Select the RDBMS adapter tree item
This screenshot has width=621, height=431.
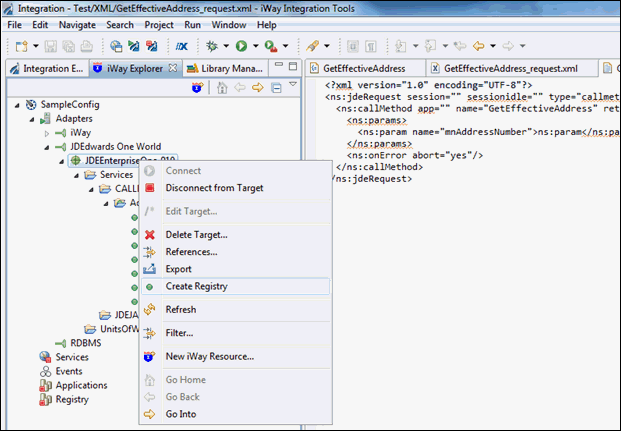click(x=86, y=343)
